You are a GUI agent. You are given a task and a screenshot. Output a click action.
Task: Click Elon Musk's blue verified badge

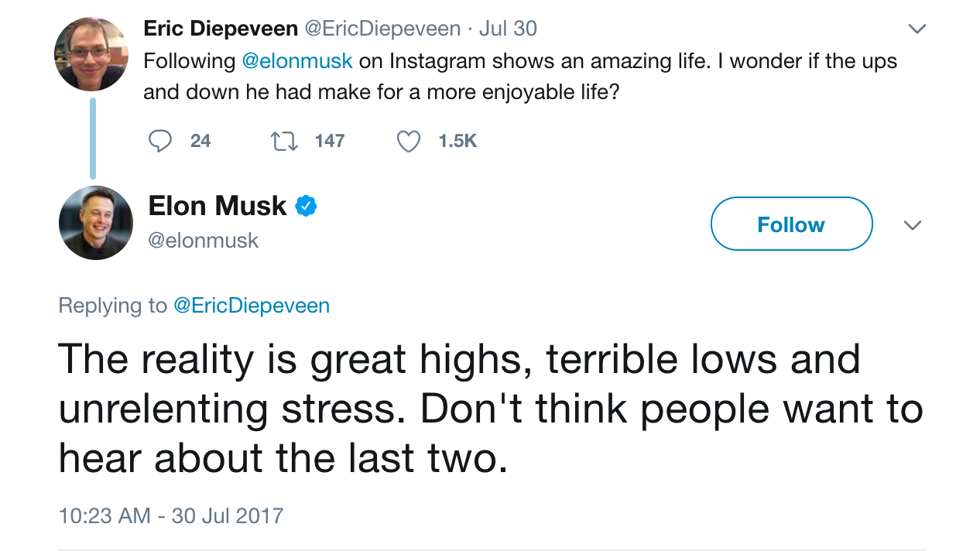click(x=306, y=206)
